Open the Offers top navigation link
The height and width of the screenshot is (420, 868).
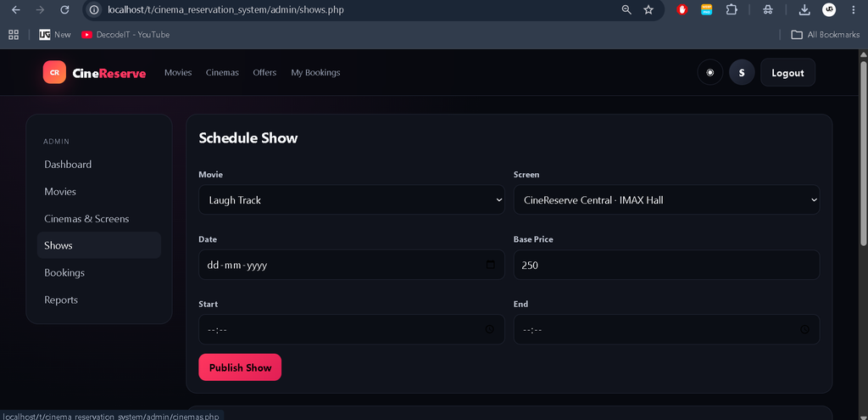coord(264,73)
